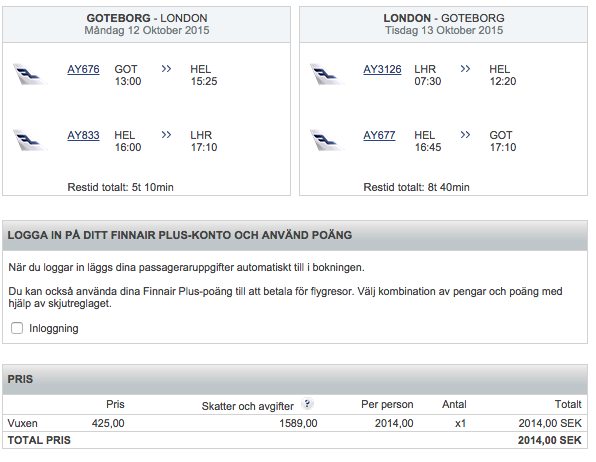
Task: Enable the Inloggning checkbox
Action: click(17, 328)
